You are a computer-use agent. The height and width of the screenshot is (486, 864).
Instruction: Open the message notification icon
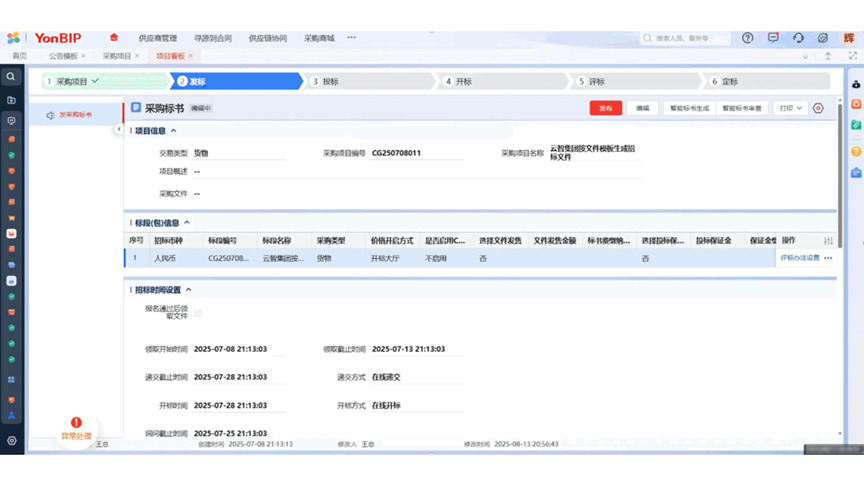(773, 37)
